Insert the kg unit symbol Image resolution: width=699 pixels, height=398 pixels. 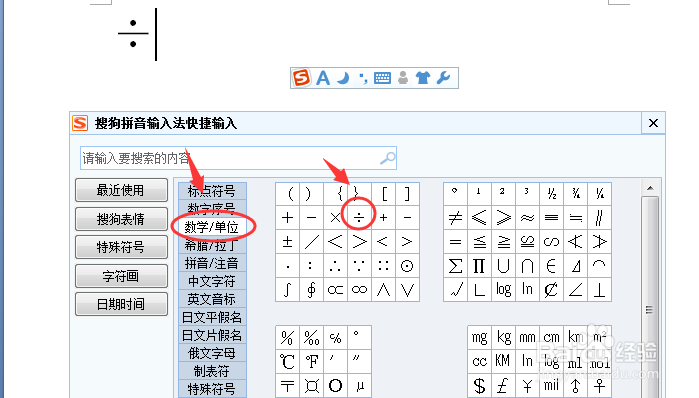coord(504,338)
